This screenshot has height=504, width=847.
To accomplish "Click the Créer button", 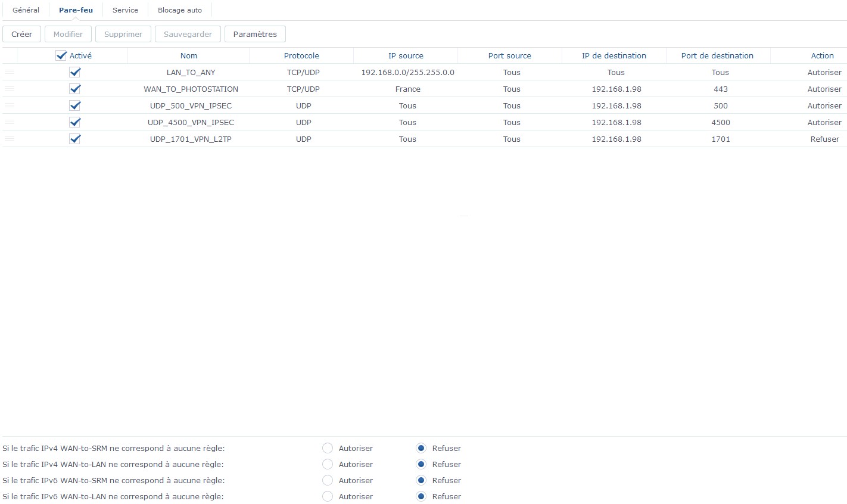I will point(21,34).
